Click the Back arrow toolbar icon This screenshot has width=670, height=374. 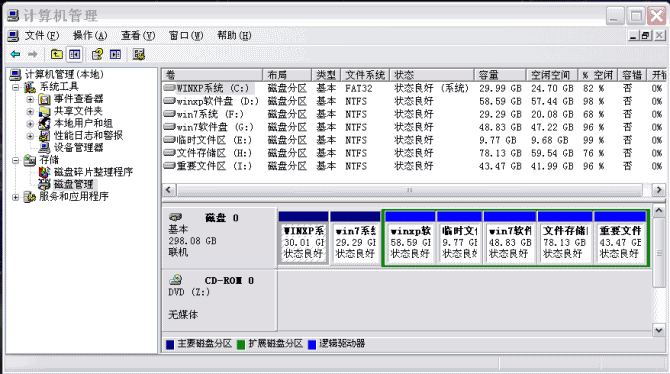pyautogui.click(x=15, y=54)
